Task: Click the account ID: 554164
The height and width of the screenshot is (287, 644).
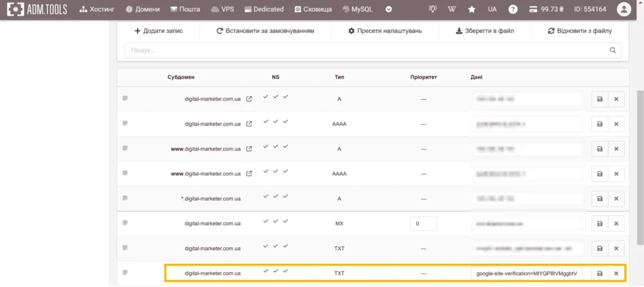Action: pyautogui.click(x=590, y=9)
